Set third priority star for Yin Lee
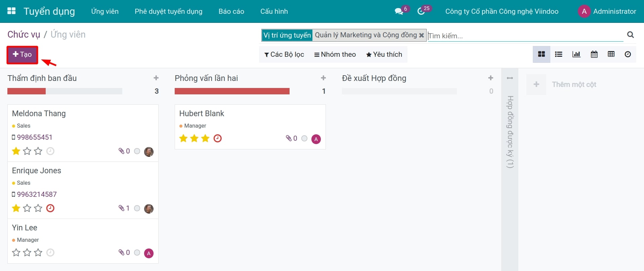The image size is (644, 271). [38, 253]
